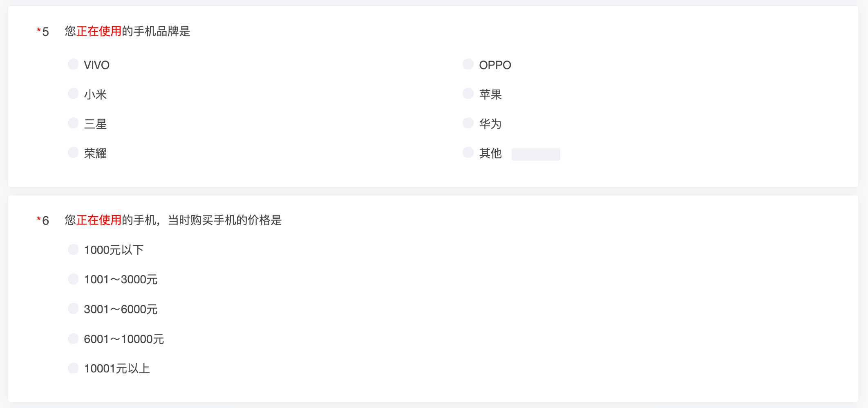868x408 pixels.
Task: Click question 5 title text
Action: click(128, 31)
